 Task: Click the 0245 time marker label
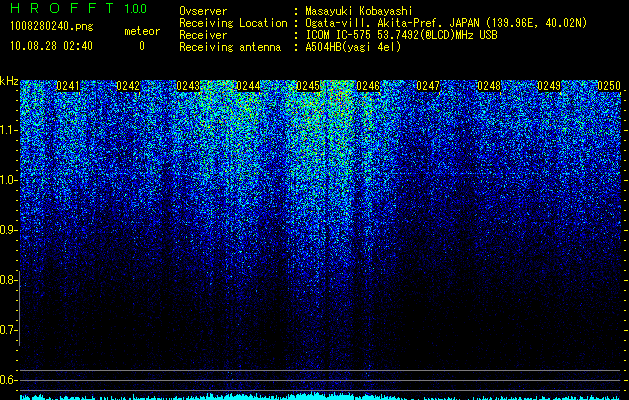click(308, 86)
